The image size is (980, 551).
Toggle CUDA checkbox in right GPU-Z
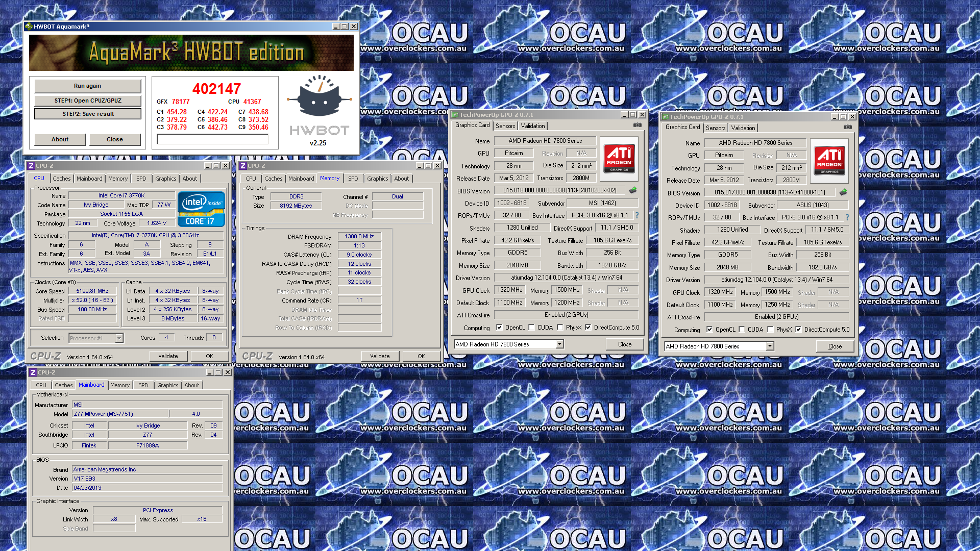pos(742,330)
